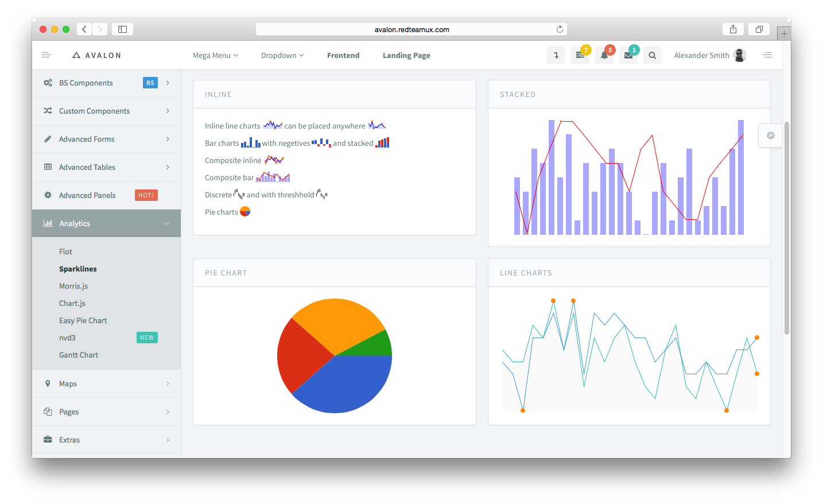Click the Advanced Panels cog icon
This screenshot has height=504, width=823.
[48, 195]
